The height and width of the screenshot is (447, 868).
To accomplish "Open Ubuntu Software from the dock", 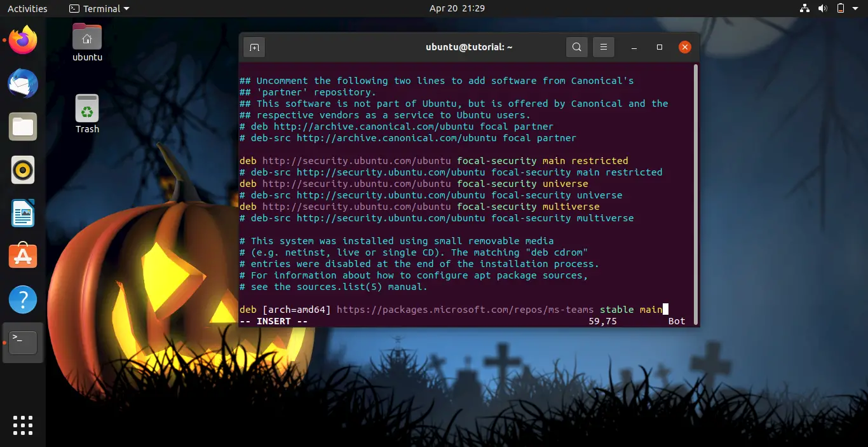I will coord(23,256).
